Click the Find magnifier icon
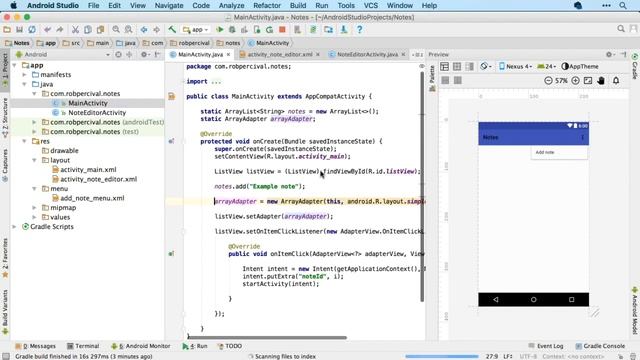The image size is (640, 360). tap(116, 30)
